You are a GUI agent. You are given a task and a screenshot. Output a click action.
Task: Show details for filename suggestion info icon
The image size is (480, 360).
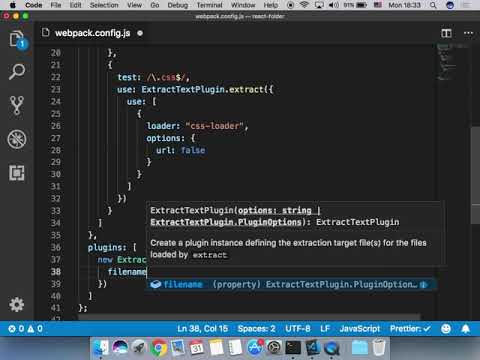pyautogui.click(x=424, y=284)
